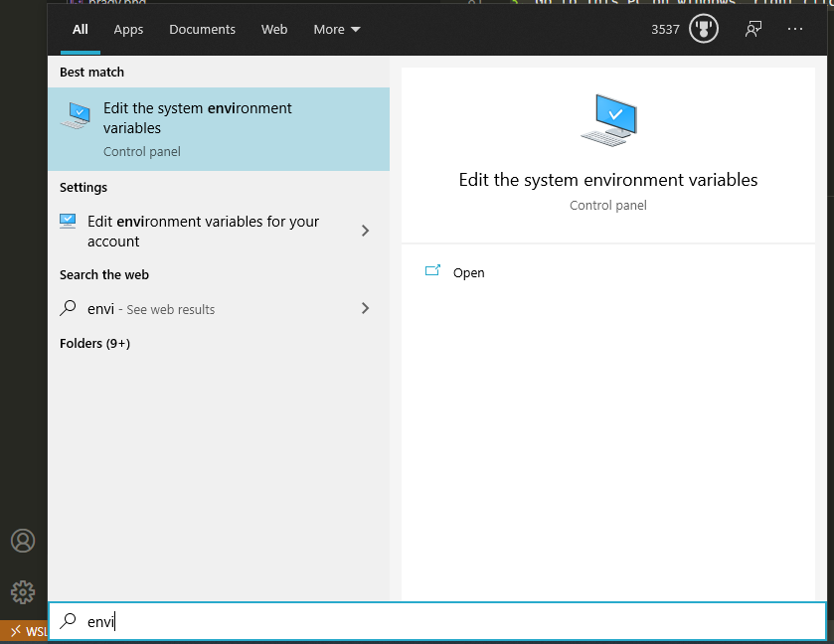
Task: Switch to the Web search tab
Action: pos(274,29)
